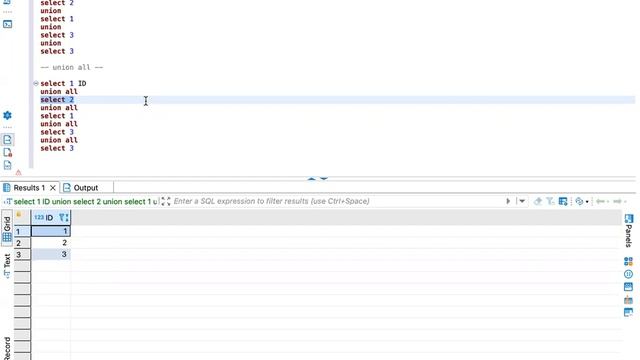Viewport: 640px width, 360px height.
Task: Click the green query text 'select 1 ID union select 2'
Action: [x=85, y=202]
